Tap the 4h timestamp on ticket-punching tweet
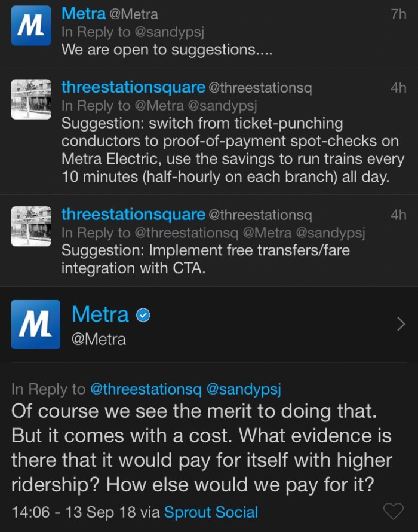 click(398, 88)
